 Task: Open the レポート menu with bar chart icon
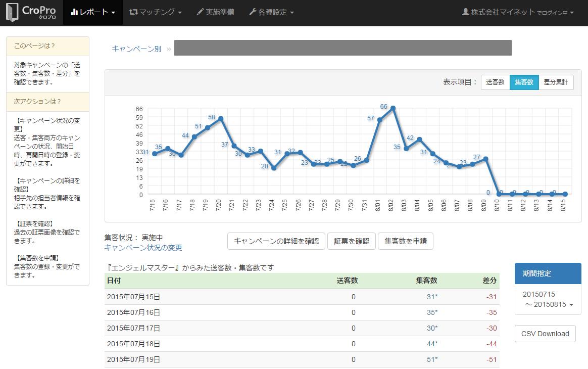(x=93, y=12)
